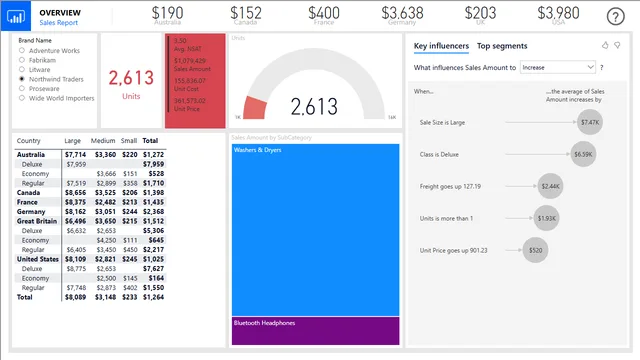Click the thumbs up icon in Key influencers

(605, 45)
